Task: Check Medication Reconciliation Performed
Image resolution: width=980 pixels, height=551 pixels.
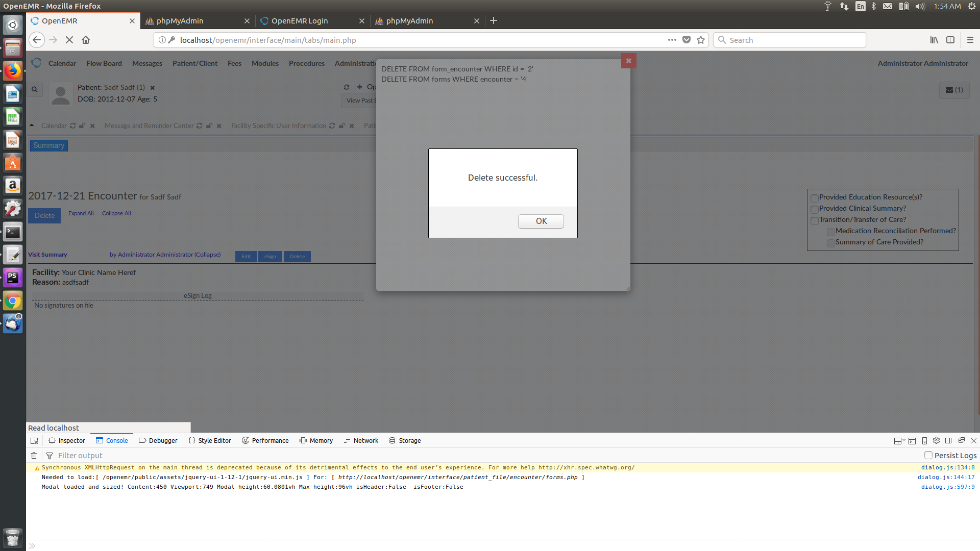Action: (x=830, y=232)
